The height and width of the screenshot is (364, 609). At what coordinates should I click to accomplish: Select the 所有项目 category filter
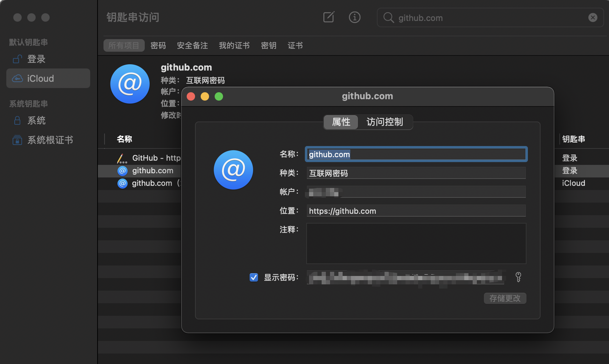124,45
